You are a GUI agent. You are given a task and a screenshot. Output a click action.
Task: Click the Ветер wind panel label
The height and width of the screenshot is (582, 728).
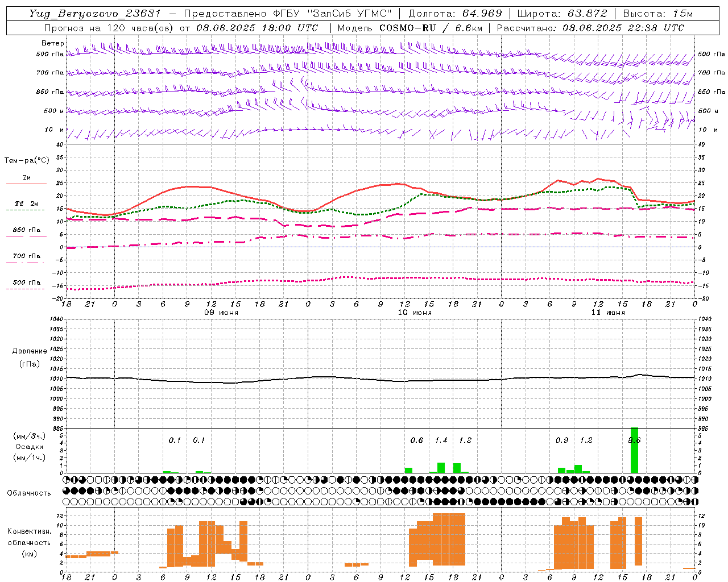[x=53, y=43]
